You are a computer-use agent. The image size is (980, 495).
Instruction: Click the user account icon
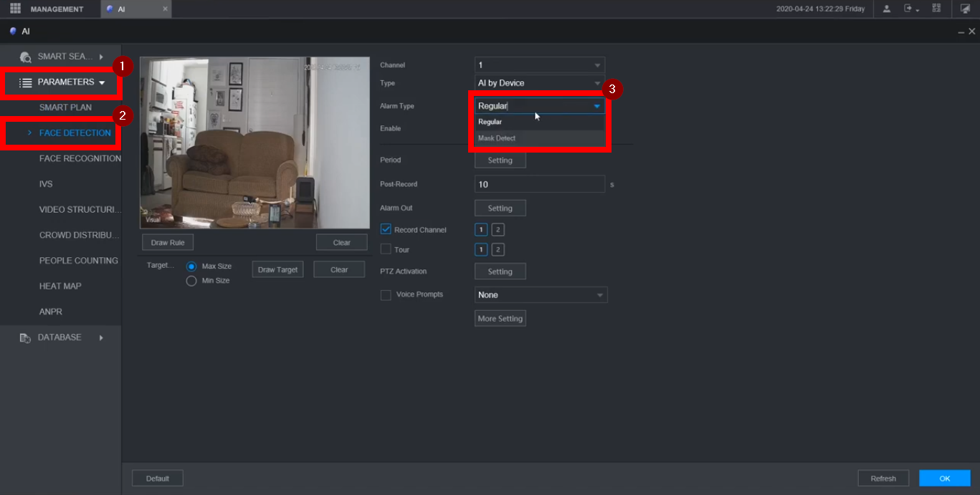coord(887,9)
